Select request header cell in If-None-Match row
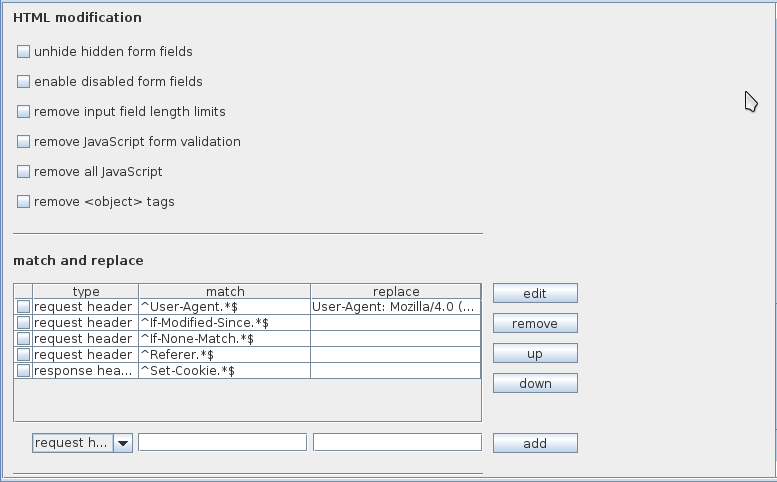Viewport: 777px width, 482px height. 85,338
